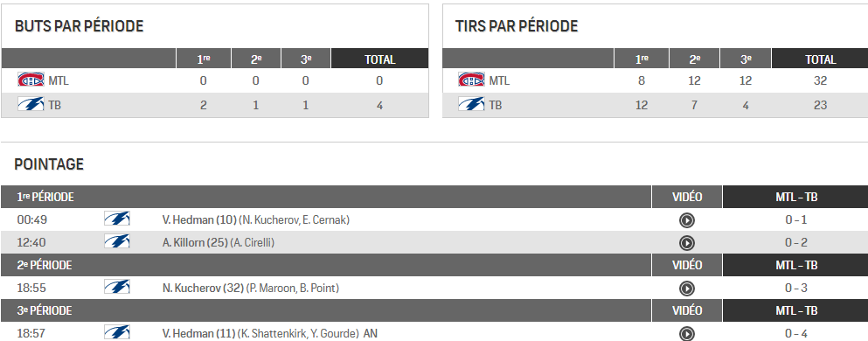This screenshot has height=341, width=868.
Task: Click the Canadiens logo in goals table
Action: point(31,80)
